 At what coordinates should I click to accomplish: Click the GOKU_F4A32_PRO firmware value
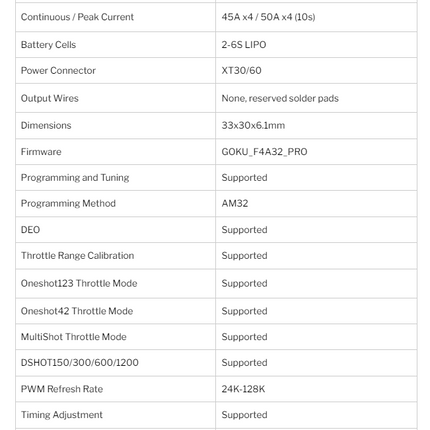264,152
